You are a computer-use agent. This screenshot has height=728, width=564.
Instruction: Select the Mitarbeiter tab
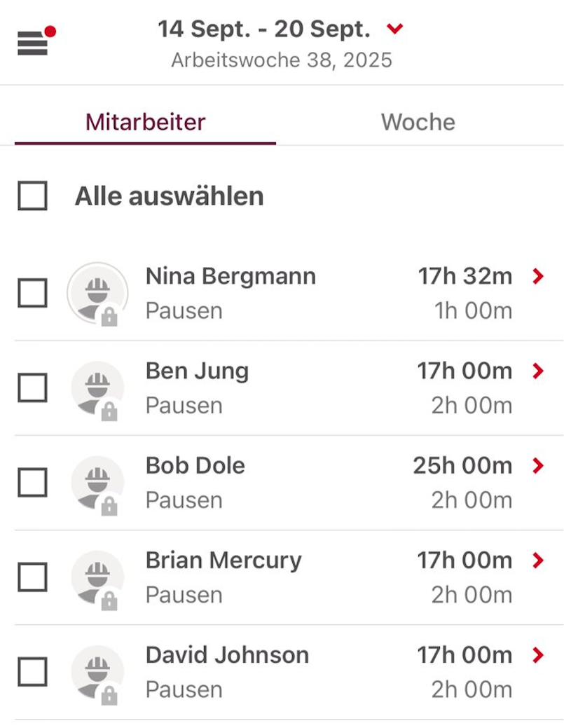coord(145,122)
